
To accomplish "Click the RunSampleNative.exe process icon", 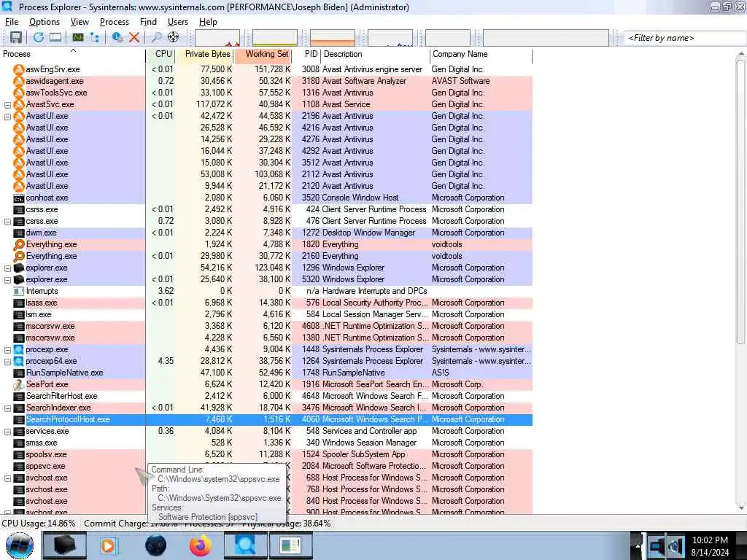I will (18, 373).
